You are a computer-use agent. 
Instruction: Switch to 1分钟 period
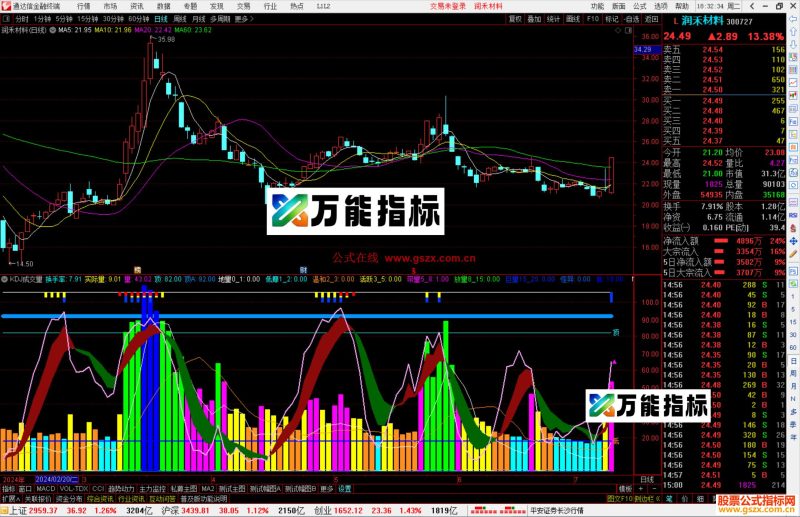(42, 19)
